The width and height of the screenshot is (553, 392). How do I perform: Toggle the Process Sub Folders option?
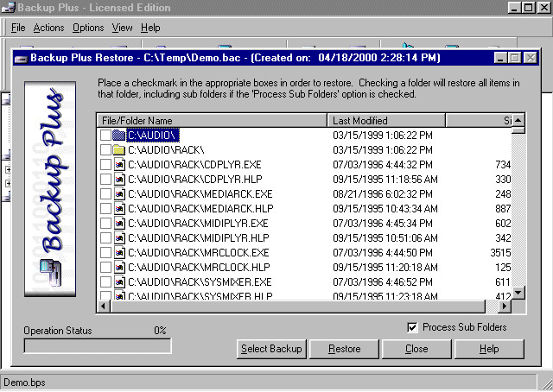[412, 327]
